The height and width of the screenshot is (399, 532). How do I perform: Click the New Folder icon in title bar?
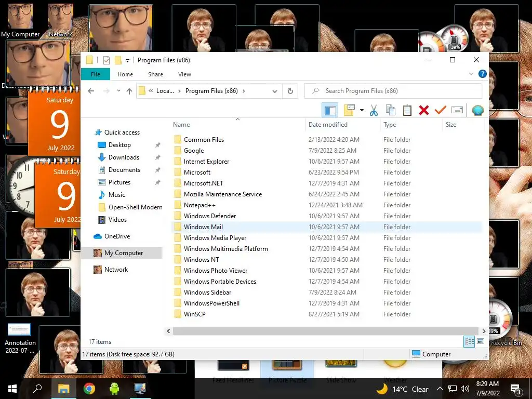point(118,60)
